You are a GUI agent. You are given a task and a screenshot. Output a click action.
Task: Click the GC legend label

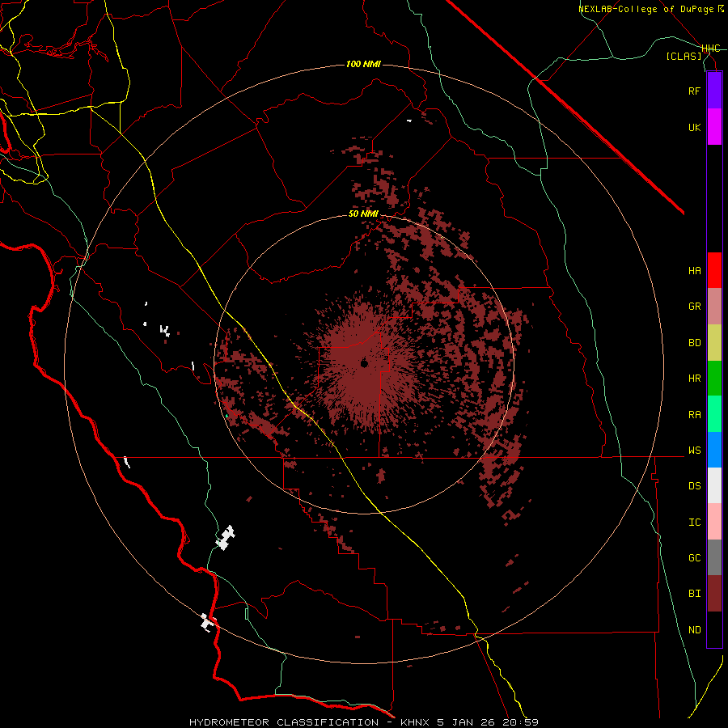click(694, 558)
